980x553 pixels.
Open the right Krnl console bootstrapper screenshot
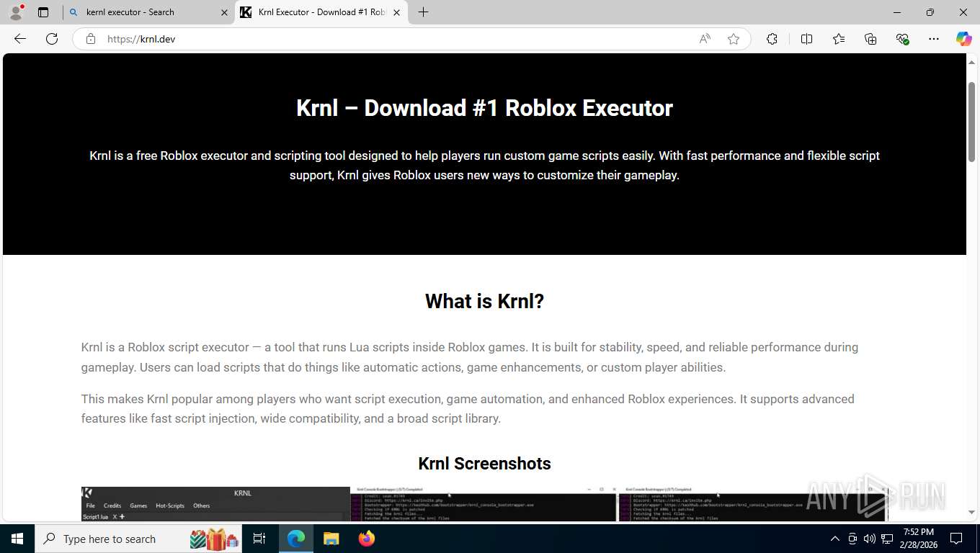click(753, 504)
